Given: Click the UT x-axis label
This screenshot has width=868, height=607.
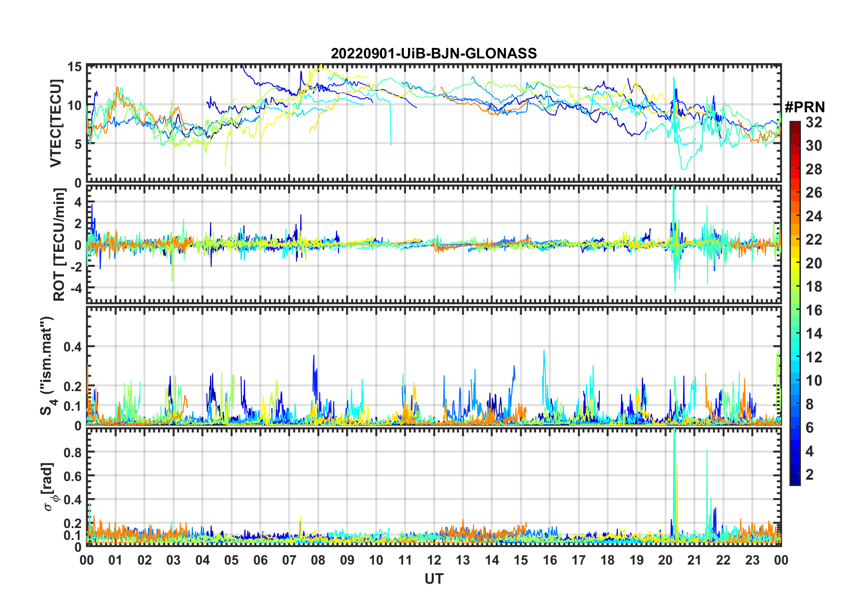Looking at the screenshot, I should tap(434, 579).
